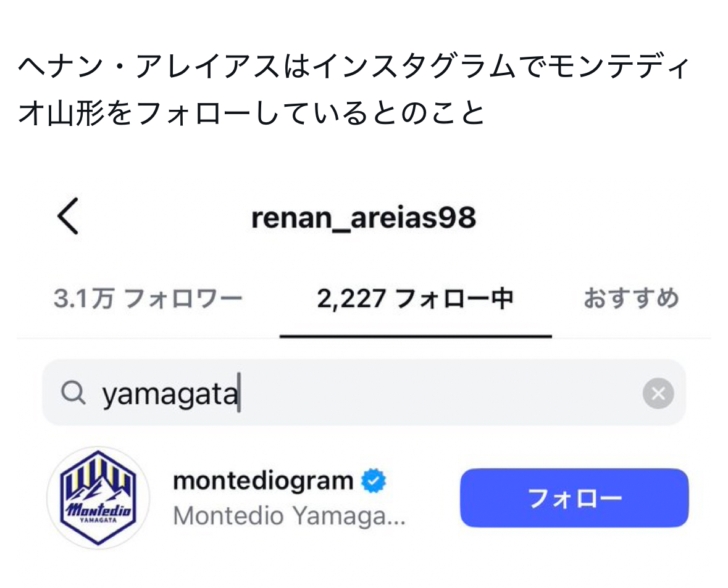Image resolution: width=728 pixels, height=588 pixels.
Task: Click the montediogram search result row
Action: 364,498
